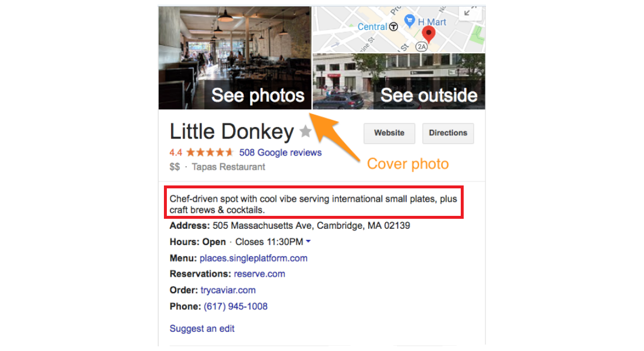Click the orange star rating icons
The image size is (644, 351).
pos(210,153)
